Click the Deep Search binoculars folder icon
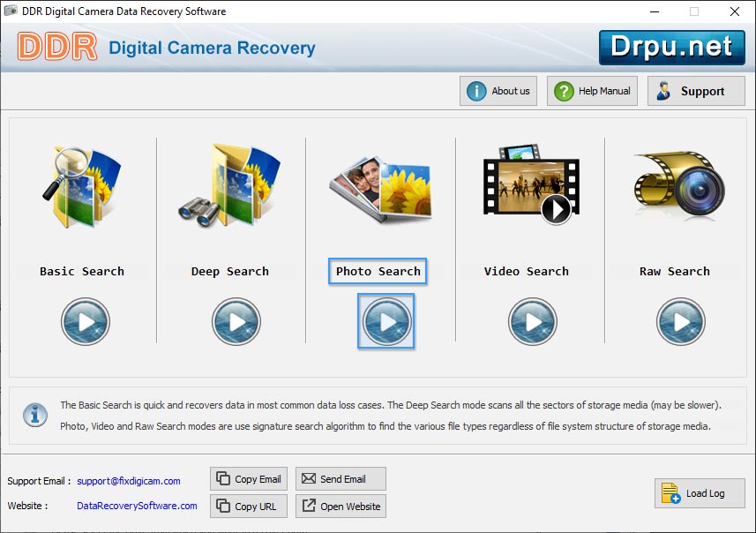 click(229, 185)
